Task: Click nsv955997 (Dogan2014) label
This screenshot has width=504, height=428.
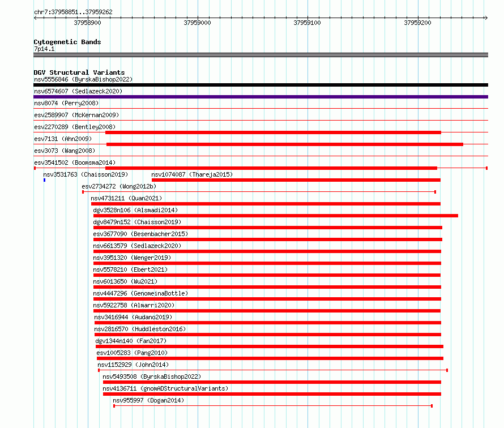Action: click(x=148, y=400)
